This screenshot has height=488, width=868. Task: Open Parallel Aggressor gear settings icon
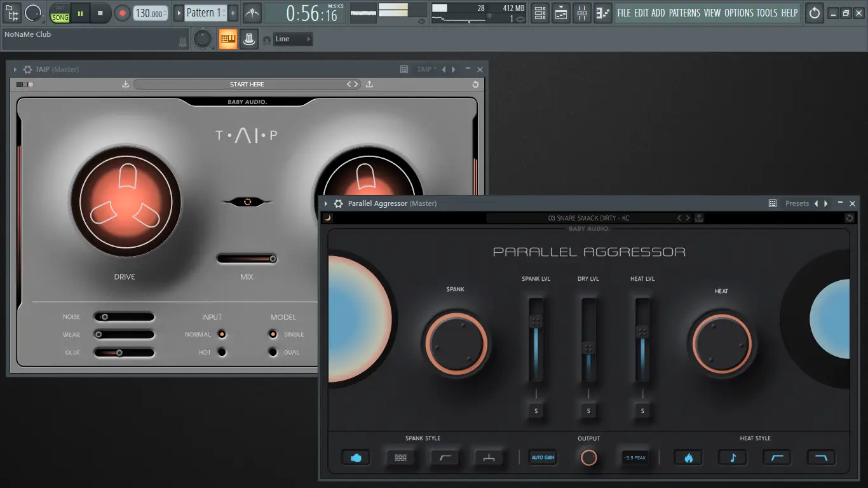tap(339, 203)
